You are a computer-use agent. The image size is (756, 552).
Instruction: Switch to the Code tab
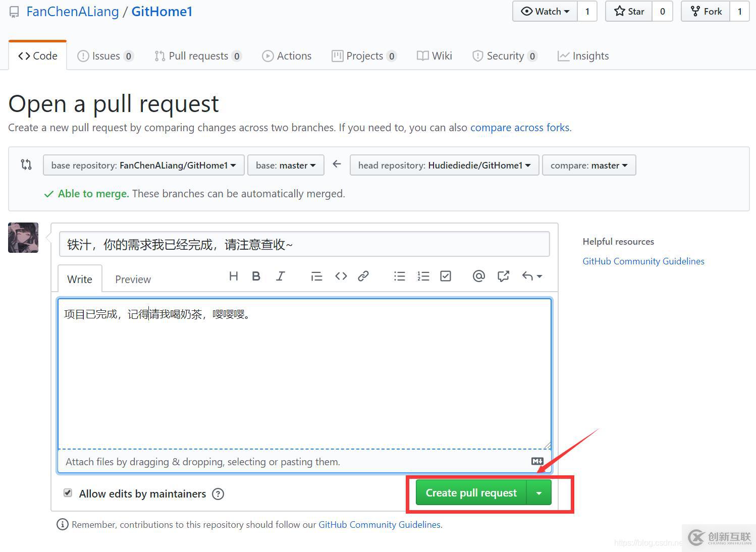coord(38,56)
